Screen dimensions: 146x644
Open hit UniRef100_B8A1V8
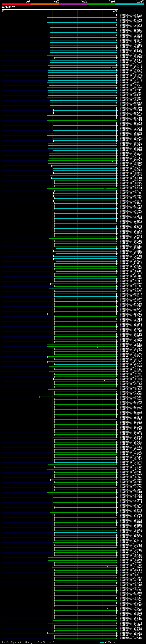131,17
